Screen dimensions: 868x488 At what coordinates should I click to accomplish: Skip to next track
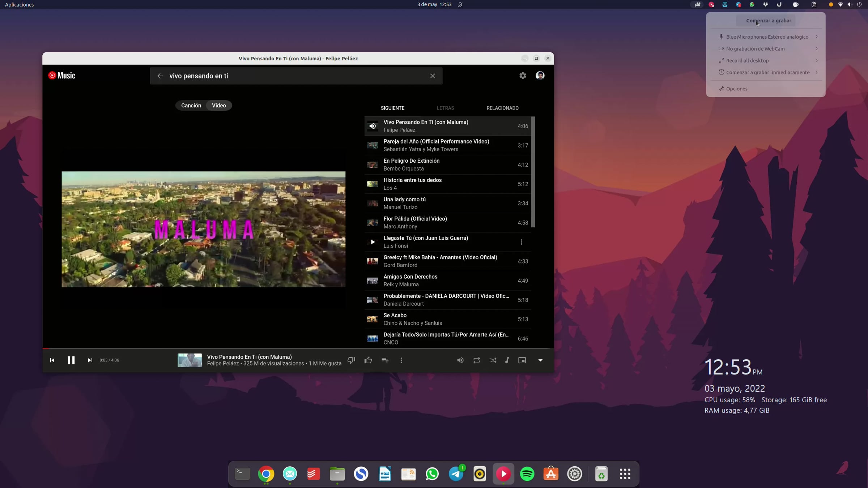[90, 360]
